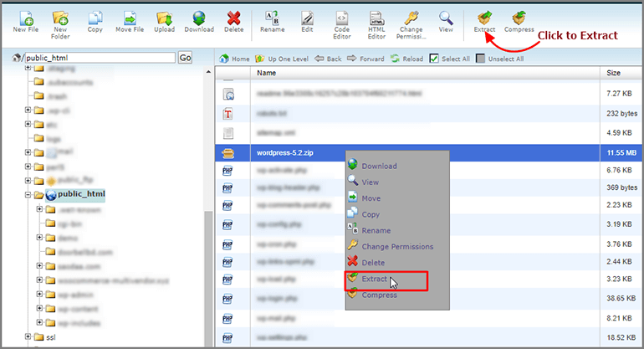Screen dimensions: 644x349
Task: Choose Extract from the context menu
Action: [375, 279]
